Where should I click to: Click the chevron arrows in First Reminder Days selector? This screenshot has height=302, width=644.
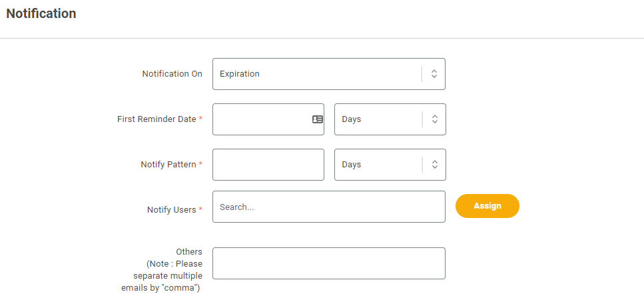pos(435,119)
